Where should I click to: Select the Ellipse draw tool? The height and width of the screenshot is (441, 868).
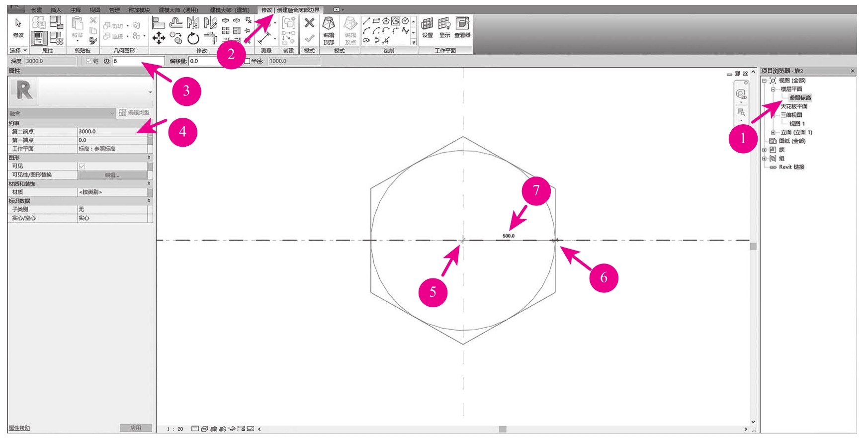click(366, 40)
